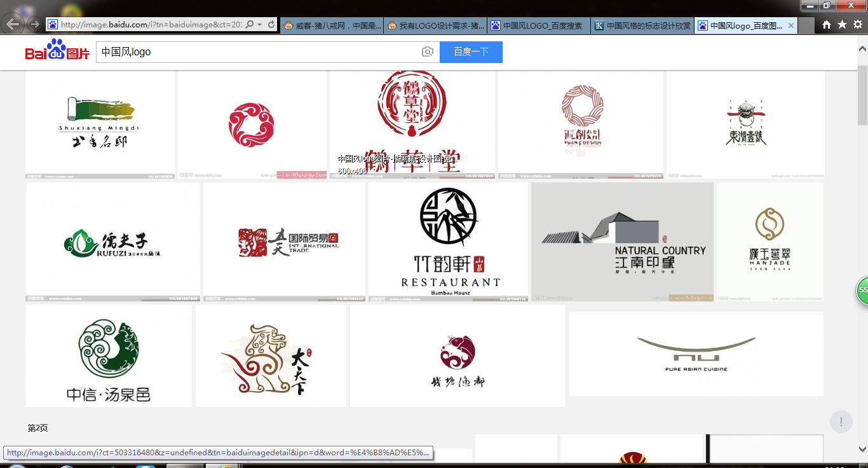Open the 中信·汤泉邑 logo thumbnail

click(109, 355)
